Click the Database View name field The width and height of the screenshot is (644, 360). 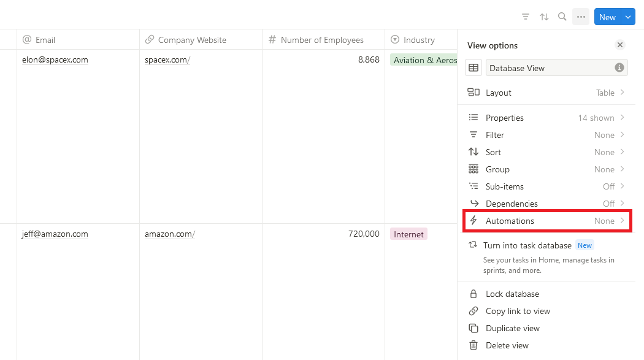click(556, 68)
